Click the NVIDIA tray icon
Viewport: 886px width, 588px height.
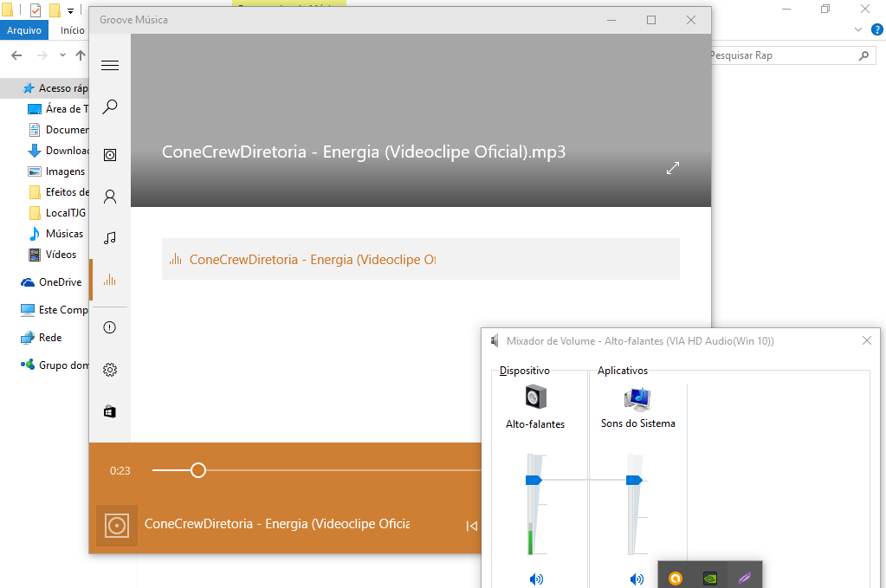(709, 578)
